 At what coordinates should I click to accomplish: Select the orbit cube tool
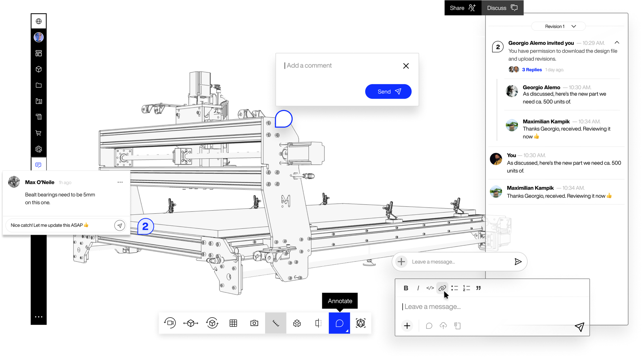[x=212, y=323]
